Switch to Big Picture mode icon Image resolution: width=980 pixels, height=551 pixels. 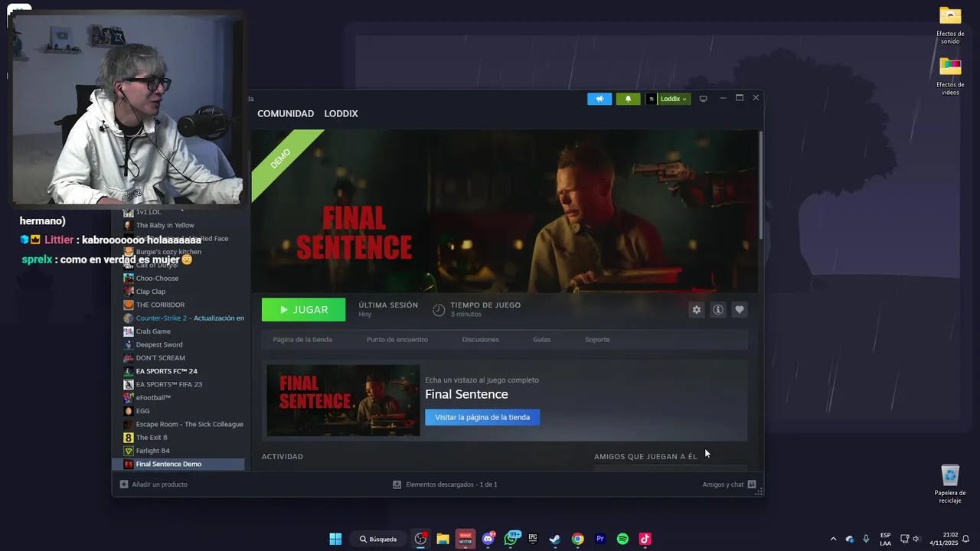point(703,99)
